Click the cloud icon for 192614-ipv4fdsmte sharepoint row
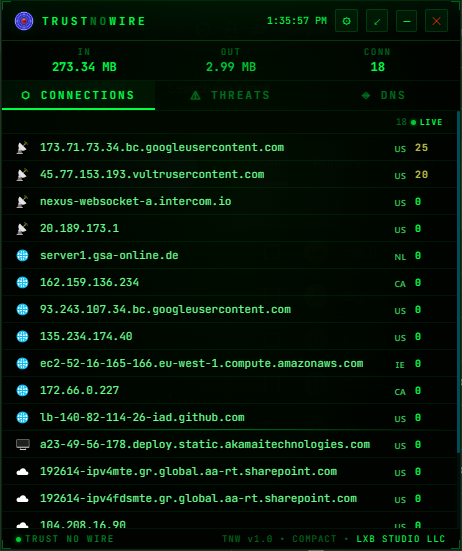Viewport: 462px width, 551px height. pos(22,499)
